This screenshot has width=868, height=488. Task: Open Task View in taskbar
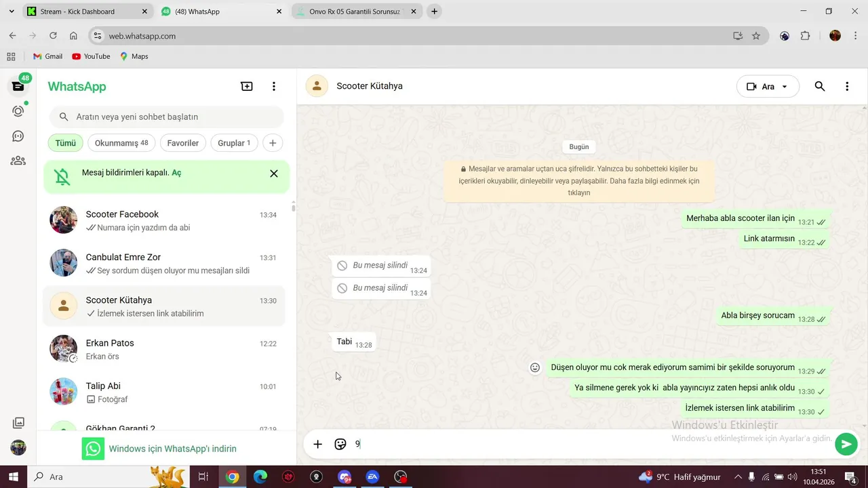pyautogui.click(x=203, y=477)
